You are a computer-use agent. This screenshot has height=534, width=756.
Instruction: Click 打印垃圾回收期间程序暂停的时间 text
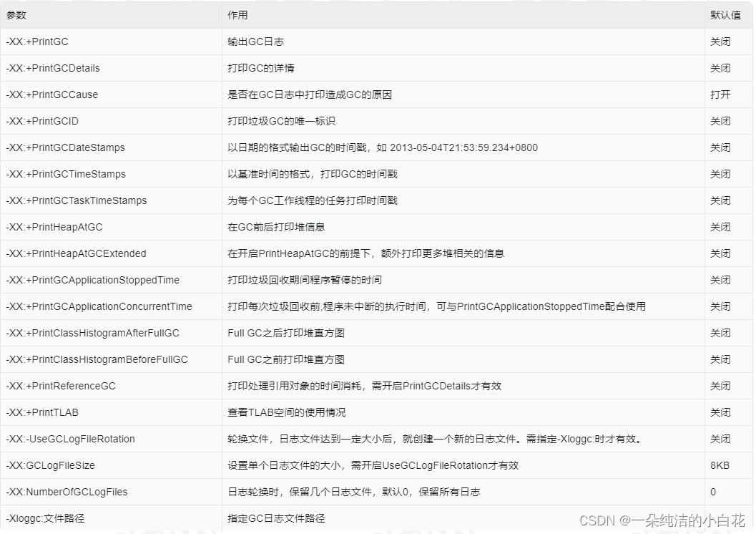(305, 281)
